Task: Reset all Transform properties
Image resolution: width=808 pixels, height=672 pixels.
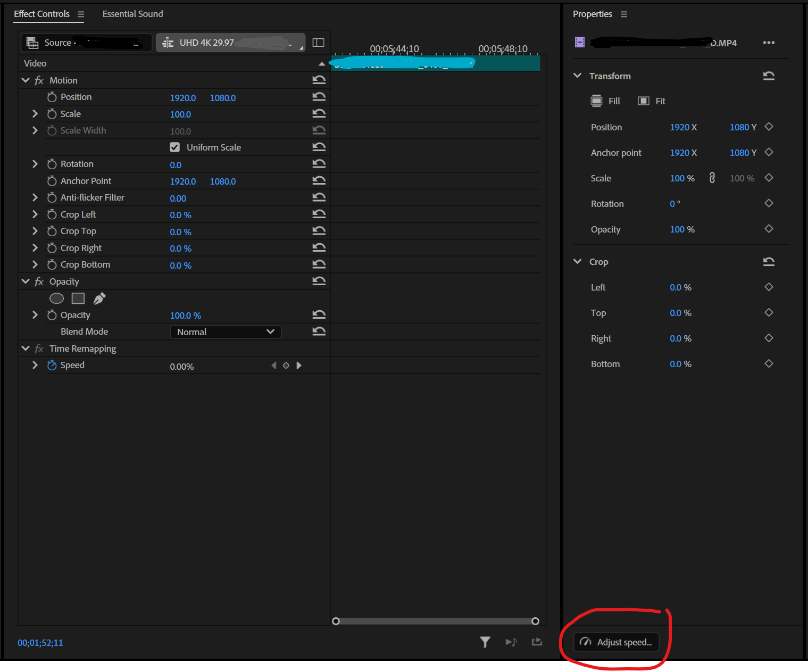Action: [x=768, y=76]
